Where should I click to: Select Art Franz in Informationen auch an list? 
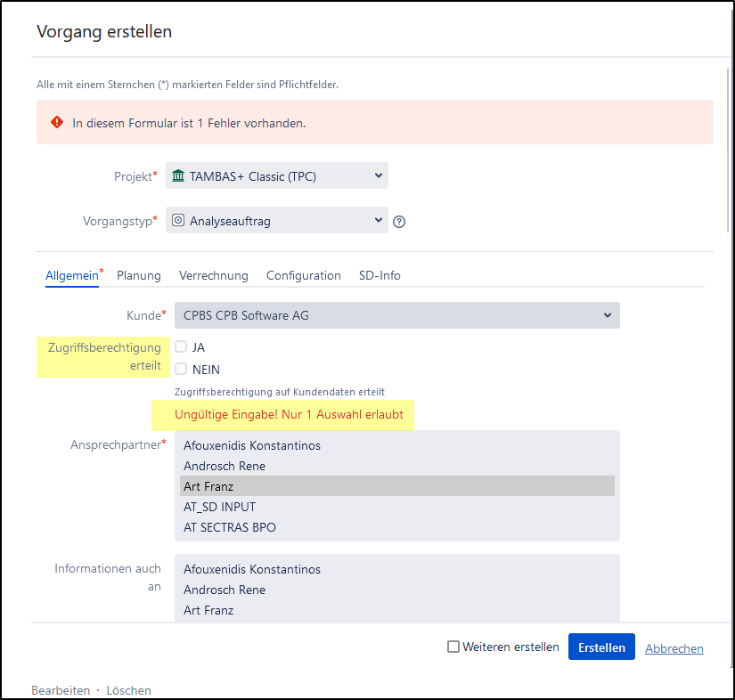[x=397, y=611]
